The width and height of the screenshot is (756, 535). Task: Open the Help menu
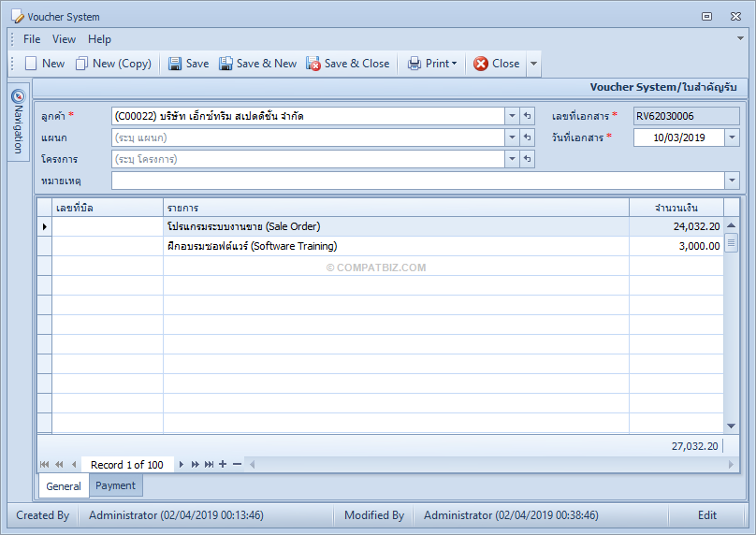99,39
